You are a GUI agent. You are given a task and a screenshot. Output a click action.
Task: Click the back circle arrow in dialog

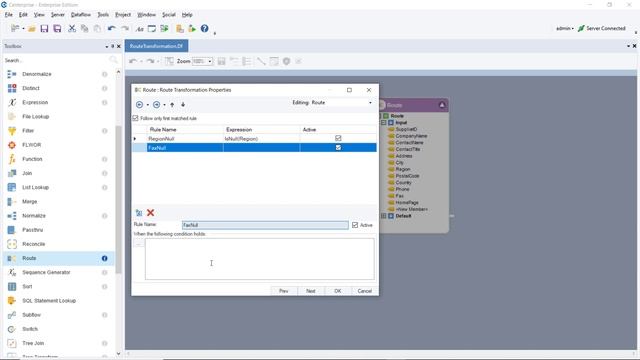139,105
